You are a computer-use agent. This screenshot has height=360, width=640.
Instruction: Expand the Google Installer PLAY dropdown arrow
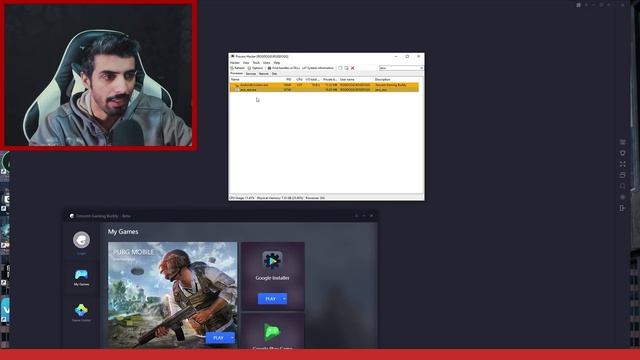tap(284, 299)
